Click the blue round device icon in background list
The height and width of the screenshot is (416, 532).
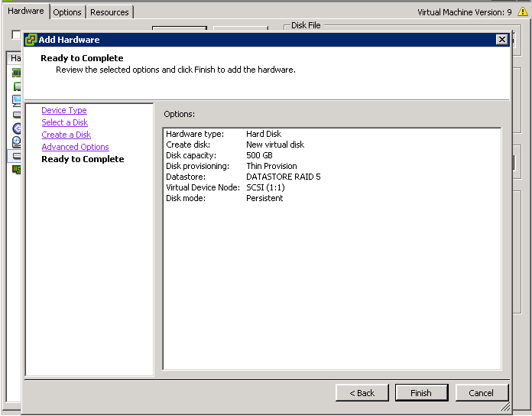[x=17, y=128]
